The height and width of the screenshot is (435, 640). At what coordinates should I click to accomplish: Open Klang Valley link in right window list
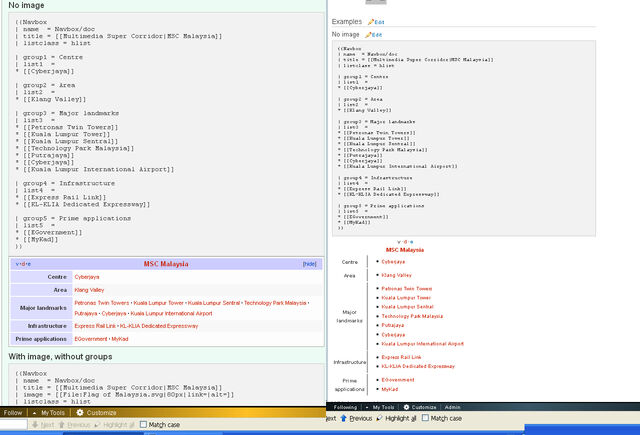click(x=396, y=275)
